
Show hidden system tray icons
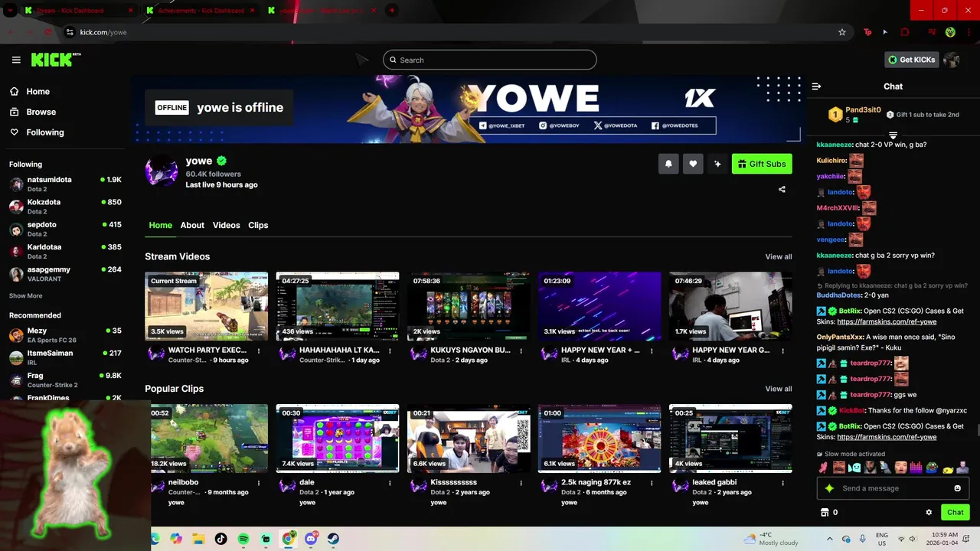[829, 539]
